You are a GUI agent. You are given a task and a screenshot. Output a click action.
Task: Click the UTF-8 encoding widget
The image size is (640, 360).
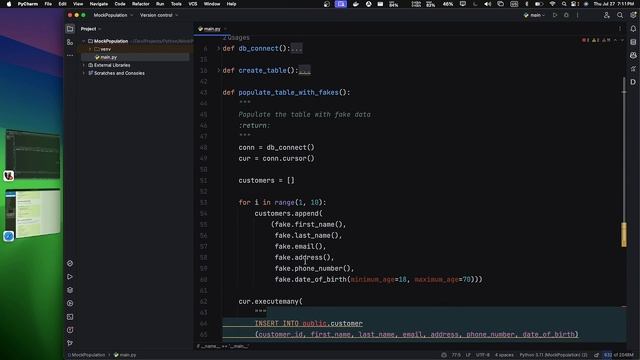483,355
